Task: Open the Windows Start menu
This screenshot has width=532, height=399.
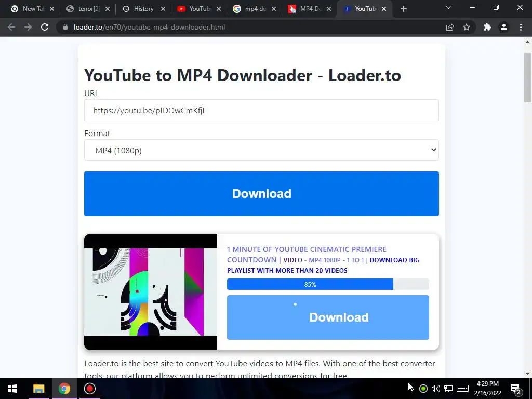Action: point(12,389)
